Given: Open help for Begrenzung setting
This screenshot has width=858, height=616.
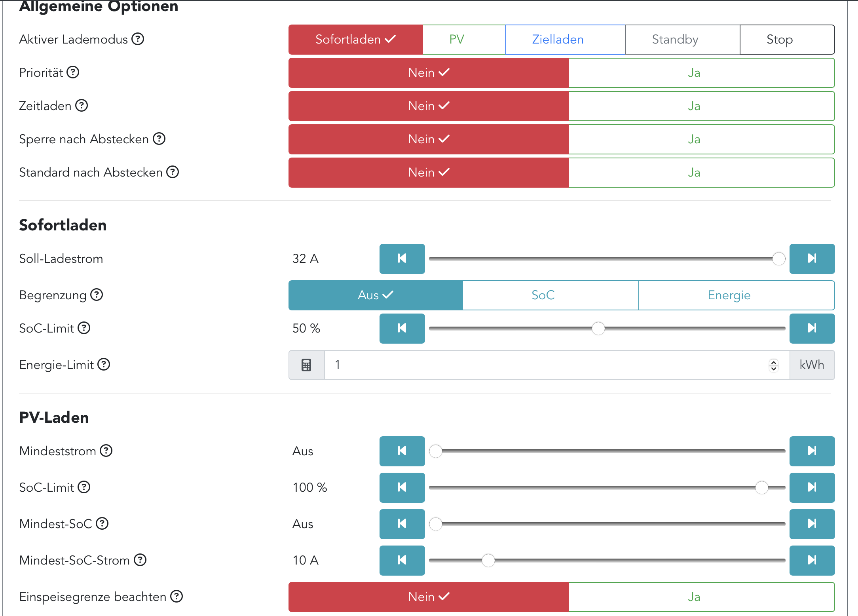Looking at the screenshot, I should coord(97,295).
